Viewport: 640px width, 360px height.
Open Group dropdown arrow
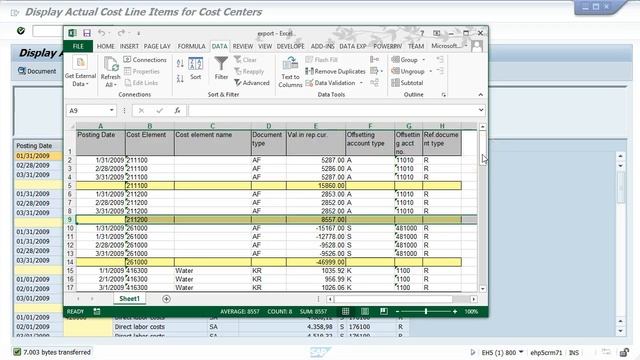(x=424, y=60)
